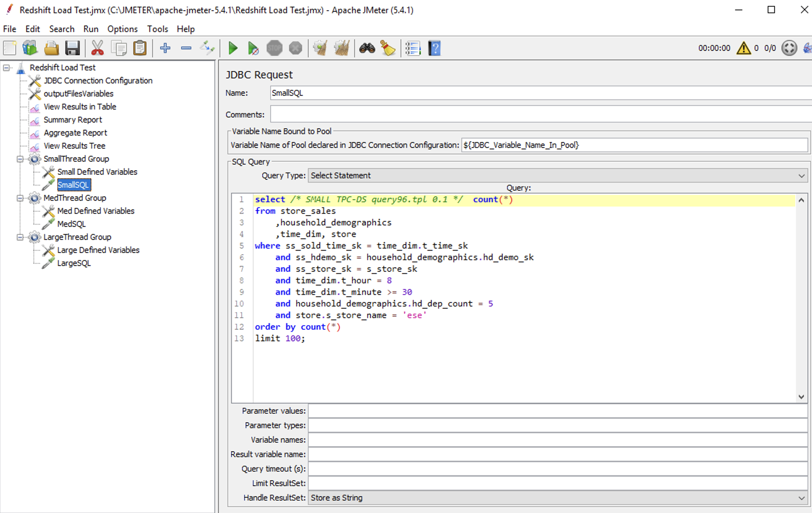Click the Save floppy disk icon
812x513 pixels.
coord(72,48)
